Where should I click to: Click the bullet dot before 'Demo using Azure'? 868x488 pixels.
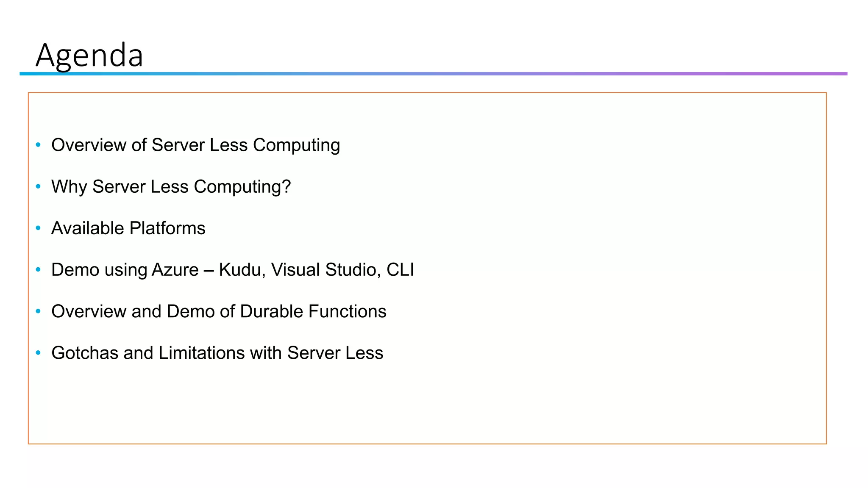(38, 269)
